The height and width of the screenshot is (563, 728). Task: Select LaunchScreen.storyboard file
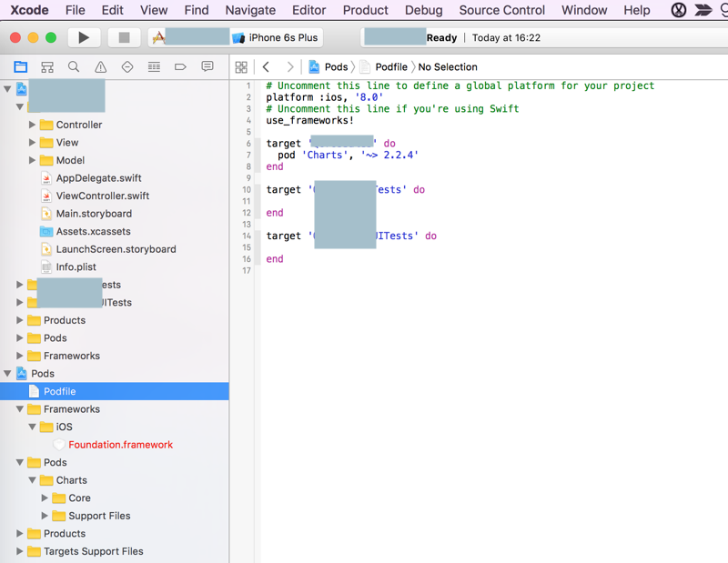[x=116, y=249]
